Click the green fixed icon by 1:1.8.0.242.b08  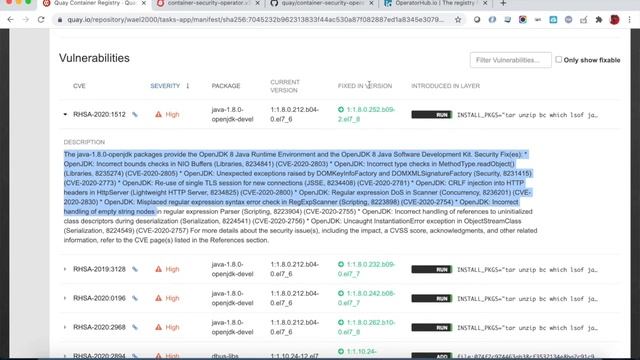point(341,293)
